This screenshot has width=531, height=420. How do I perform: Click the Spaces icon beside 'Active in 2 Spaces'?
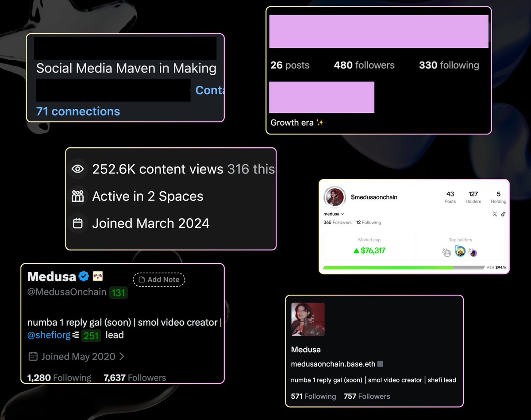[x=78, y=196]
